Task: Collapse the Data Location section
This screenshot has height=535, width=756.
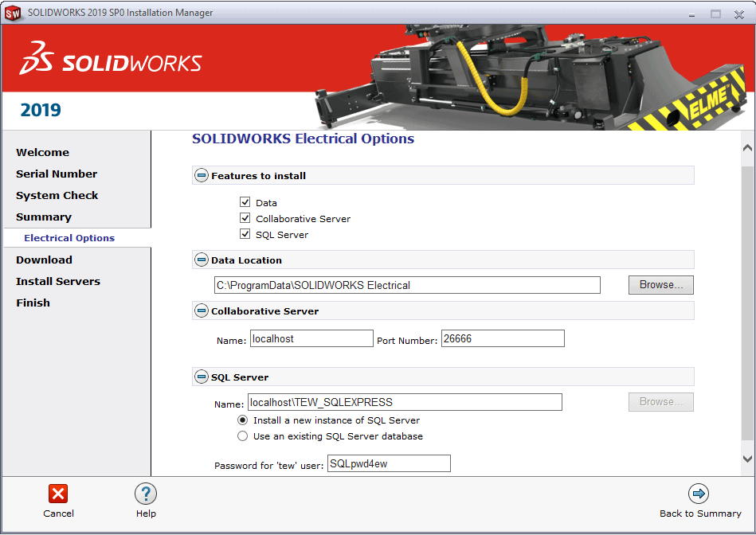Action: tap(201, 260)
